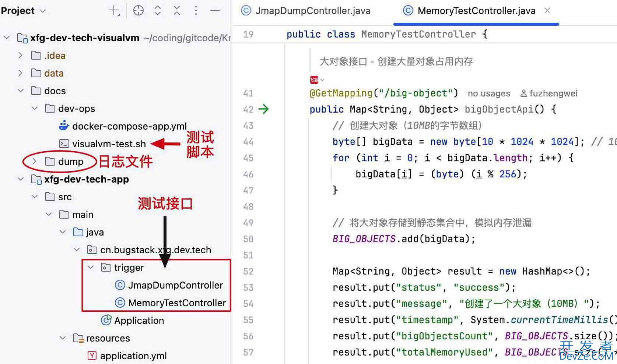Expand the .idea folder
The image size is (617, 364).
coord(21,55)
